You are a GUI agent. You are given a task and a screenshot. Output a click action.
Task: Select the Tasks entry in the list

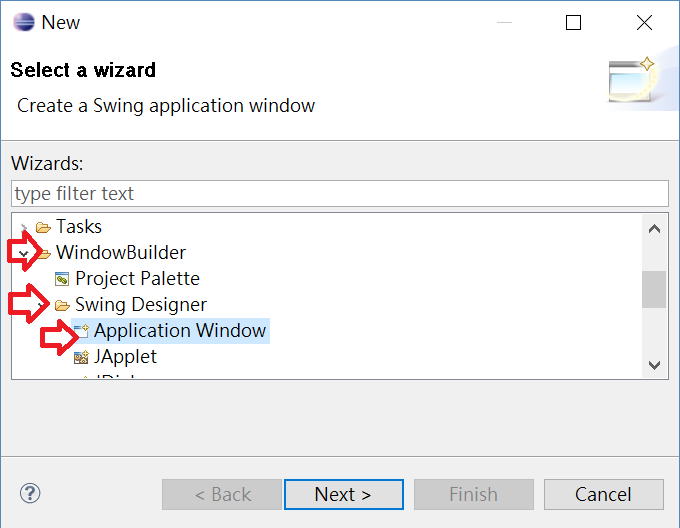79,226
